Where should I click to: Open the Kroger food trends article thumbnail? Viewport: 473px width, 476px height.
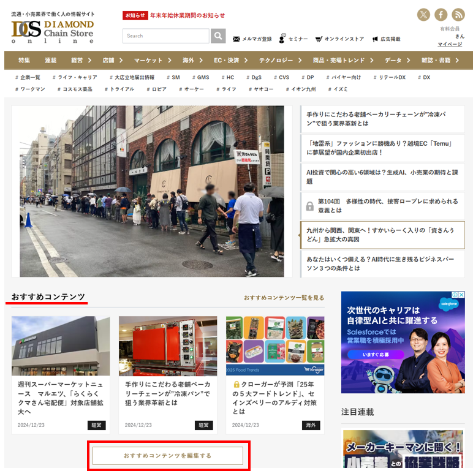274,346
